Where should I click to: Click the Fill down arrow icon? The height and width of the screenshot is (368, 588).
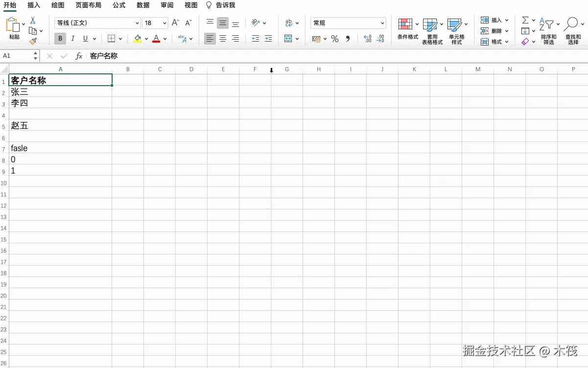pos(525,31)
